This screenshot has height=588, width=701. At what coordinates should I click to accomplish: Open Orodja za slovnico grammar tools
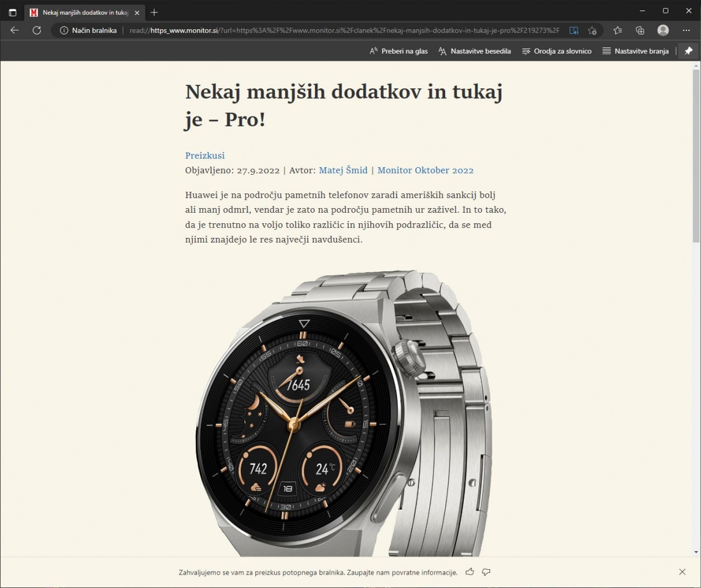click(557, 51)
